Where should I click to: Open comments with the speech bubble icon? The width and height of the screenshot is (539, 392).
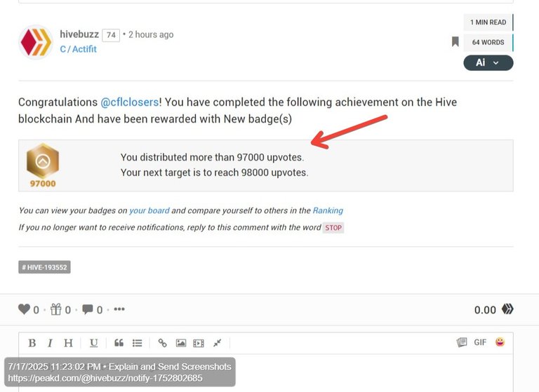(87, 309)
